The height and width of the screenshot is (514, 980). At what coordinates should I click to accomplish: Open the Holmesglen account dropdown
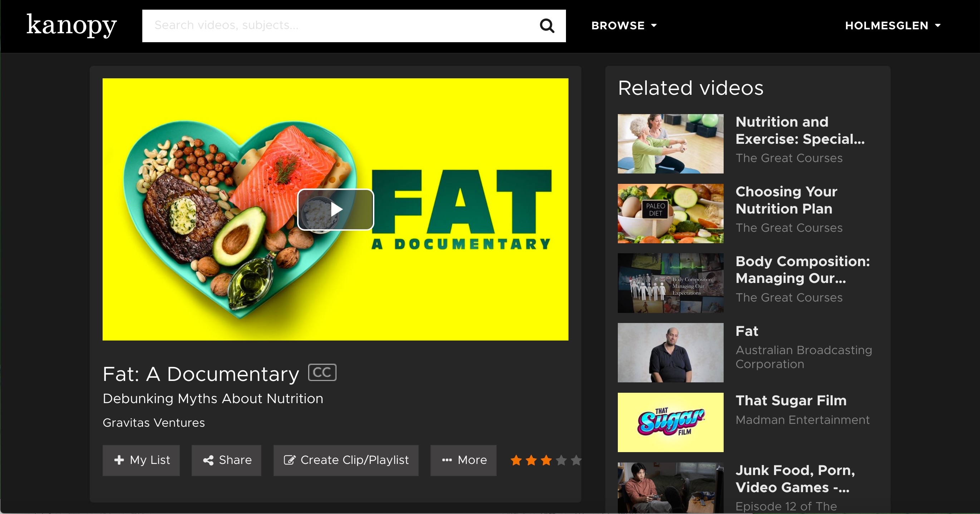click(x=892, y=25)
